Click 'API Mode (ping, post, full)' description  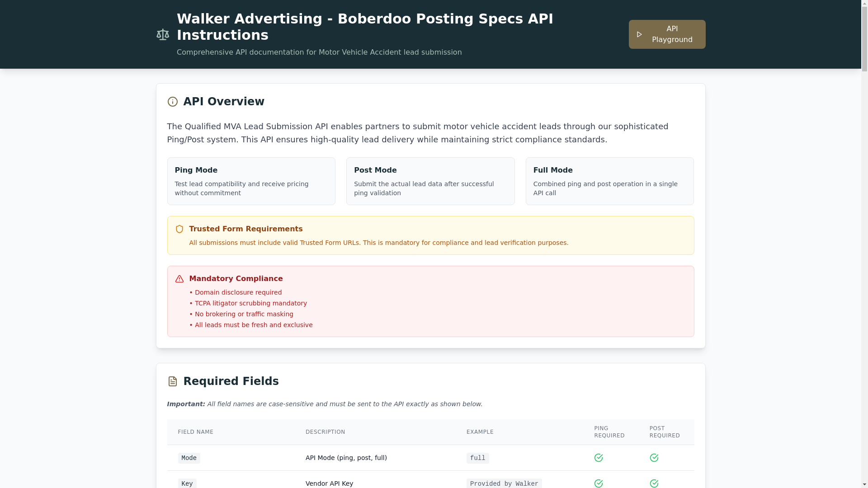pyautogui.click(x=346, y=458)
